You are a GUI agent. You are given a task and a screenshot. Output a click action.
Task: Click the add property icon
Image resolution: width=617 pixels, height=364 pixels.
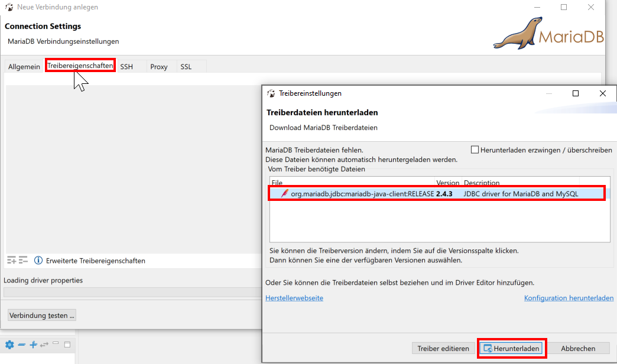click(12, 261)
